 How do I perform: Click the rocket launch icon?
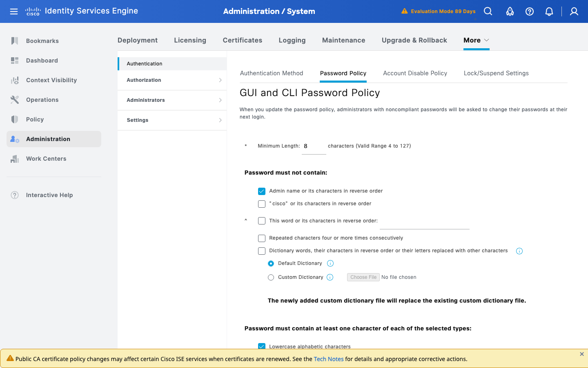[510, 11]
